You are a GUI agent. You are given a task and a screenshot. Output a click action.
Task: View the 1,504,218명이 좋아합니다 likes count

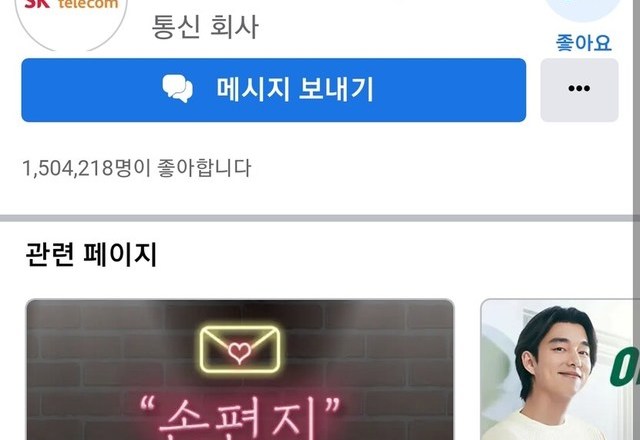[137, 168]
